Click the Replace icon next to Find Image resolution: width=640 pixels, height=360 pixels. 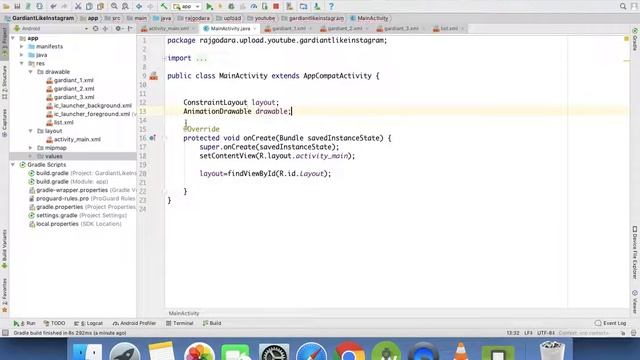(125, 7)
